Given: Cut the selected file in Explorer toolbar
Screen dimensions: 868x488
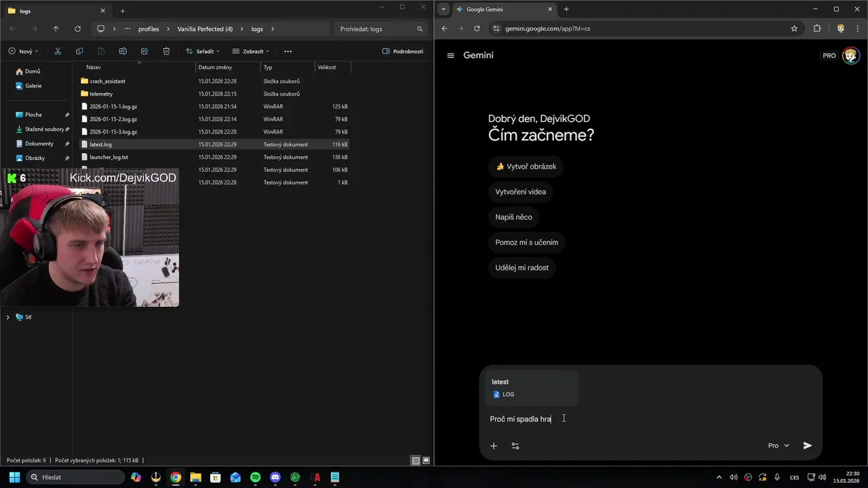Looking at the screenshot, I should point(58,52).
